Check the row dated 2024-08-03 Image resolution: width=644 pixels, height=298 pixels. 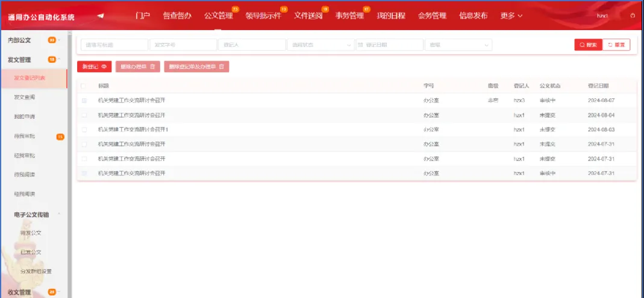84,130
